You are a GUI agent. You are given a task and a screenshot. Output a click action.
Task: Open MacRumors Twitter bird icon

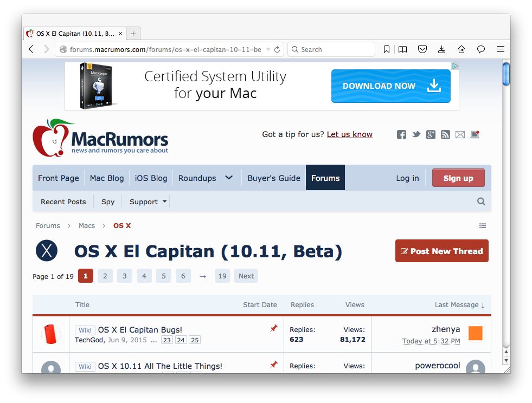(416, 134)
